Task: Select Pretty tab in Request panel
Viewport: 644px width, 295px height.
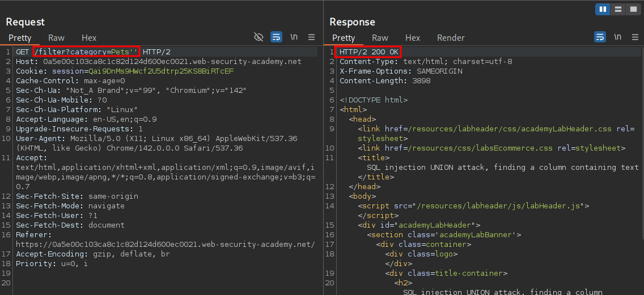Action: [20, 38]
